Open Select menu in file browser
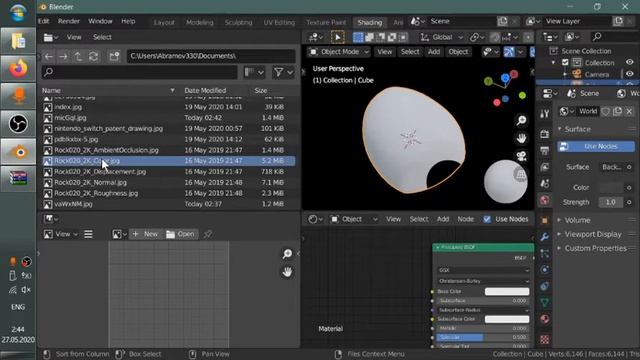 tap(102, 37)
